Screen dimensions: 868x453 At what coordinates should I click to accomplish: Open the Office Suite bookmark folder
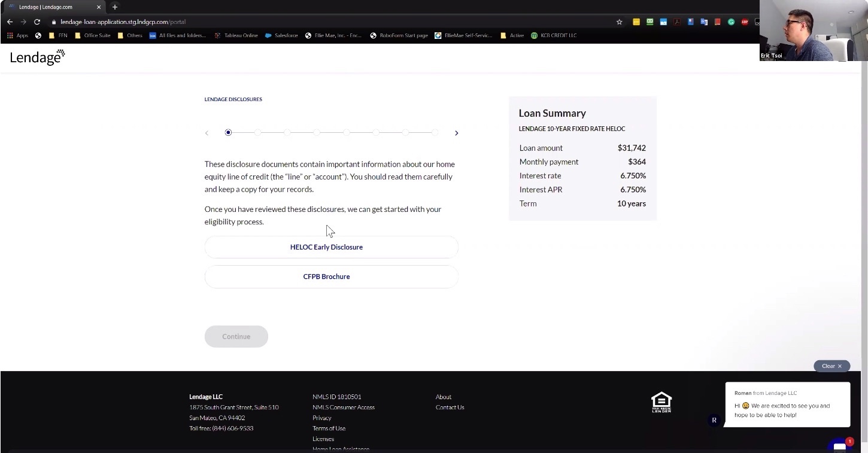[92, 35]
